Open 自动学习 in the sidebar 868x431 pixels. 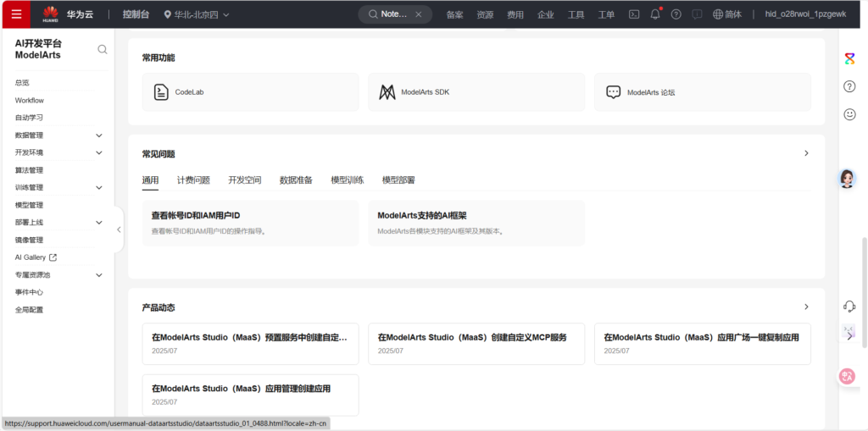29,118
